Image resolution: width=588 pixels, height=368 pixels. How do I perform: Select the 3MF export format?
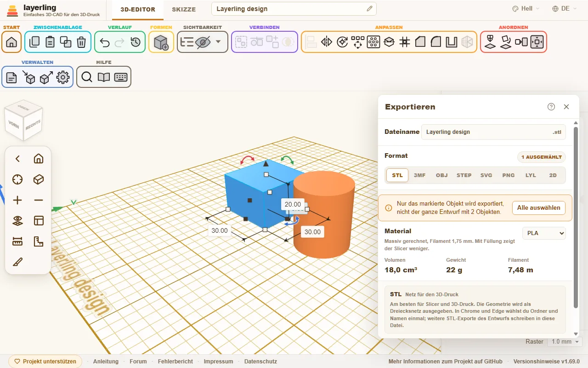419,175
